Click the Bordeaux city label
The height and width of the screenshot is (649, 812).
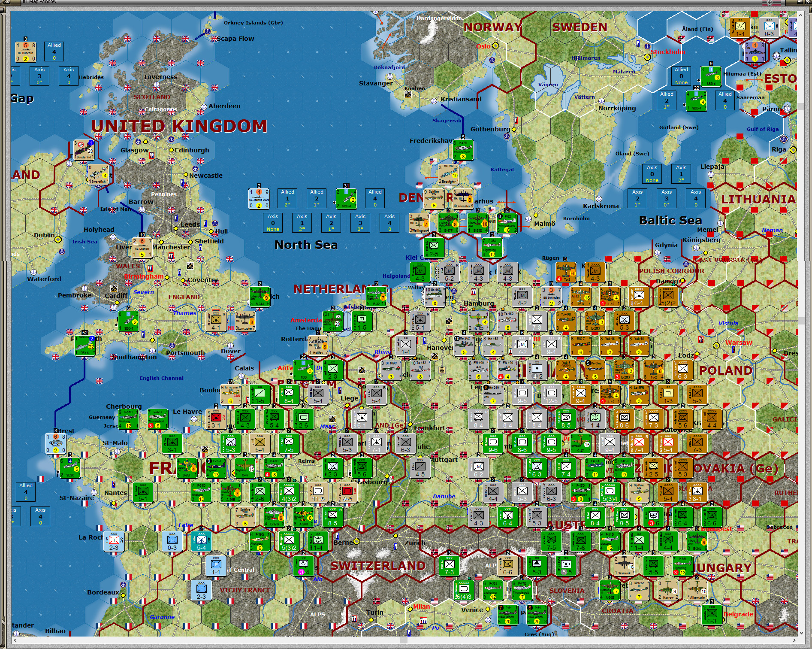click(x=103, y=592)
